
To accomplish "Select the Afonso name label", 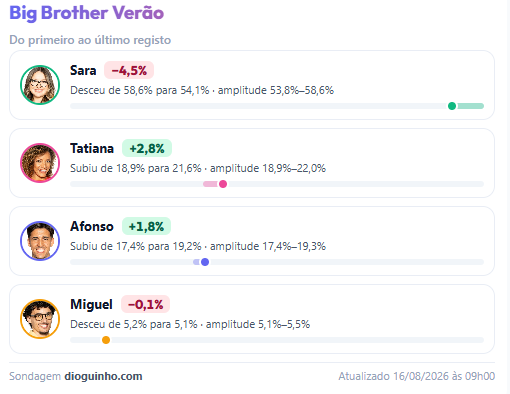I will 92,226.
